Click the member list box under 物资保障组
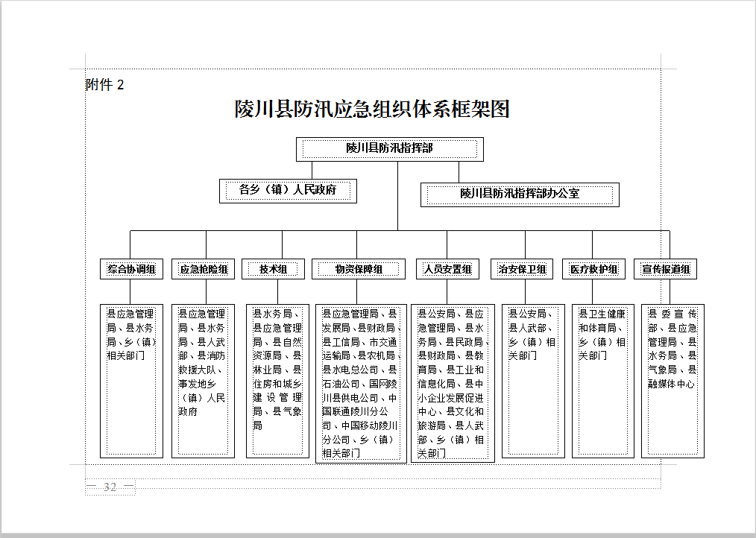 (361, 383)
